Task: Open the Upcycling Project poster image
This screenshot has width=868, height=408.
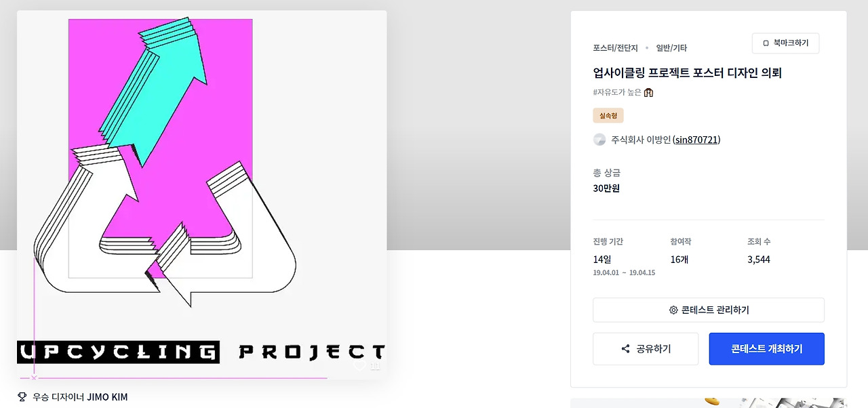Action: click(201, 195)
